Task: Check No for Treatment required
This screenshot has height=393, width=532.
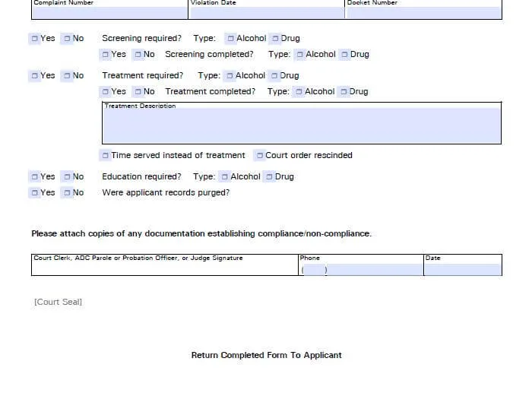Action: (67, 76)
